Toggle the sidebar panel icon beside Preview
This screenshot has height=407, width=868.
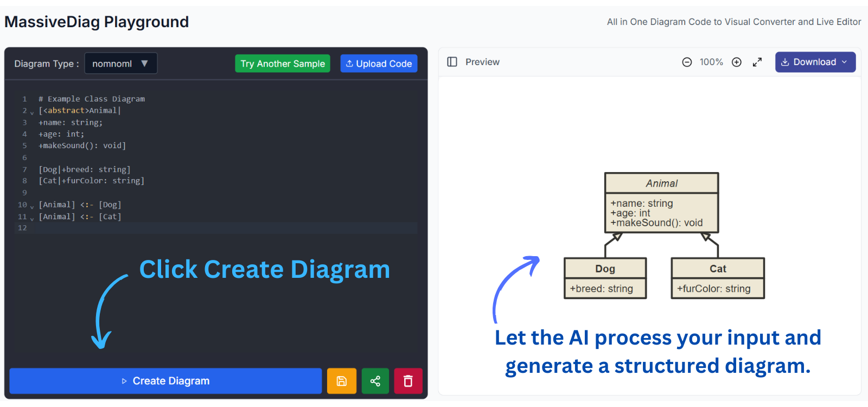452,62
